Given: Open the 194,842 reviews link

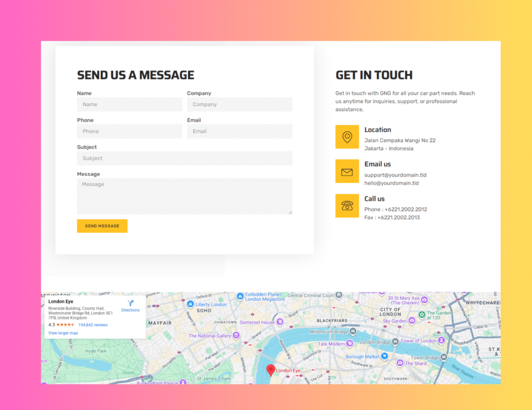Looking at the screenshot, I should [93, 325].
